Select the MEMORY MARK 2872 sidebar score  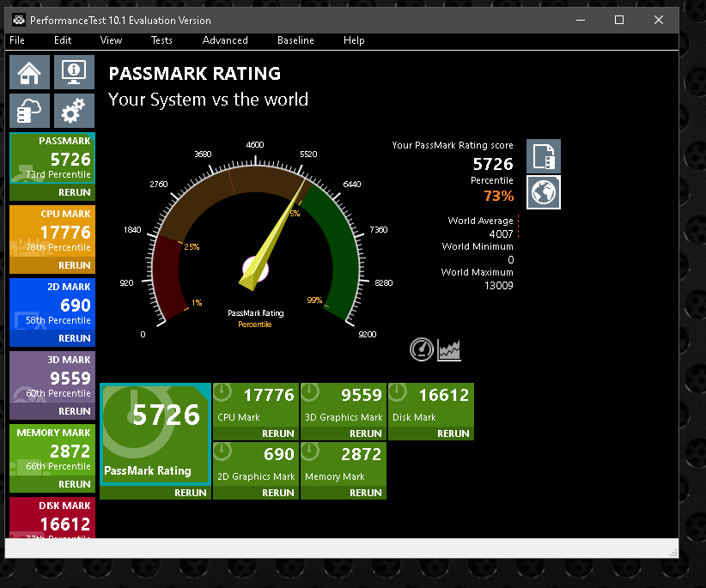[52, 450]
